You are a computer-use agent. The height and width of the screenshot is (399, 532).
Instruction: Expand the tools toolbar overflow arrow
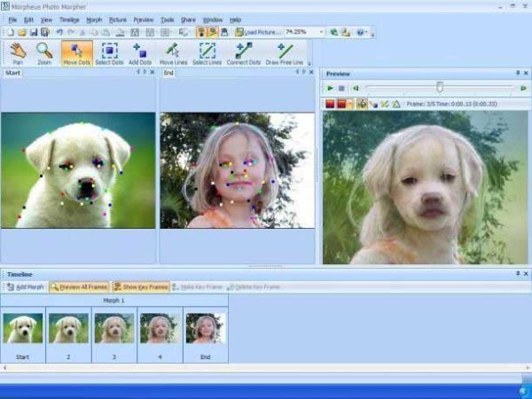point(309,64)
